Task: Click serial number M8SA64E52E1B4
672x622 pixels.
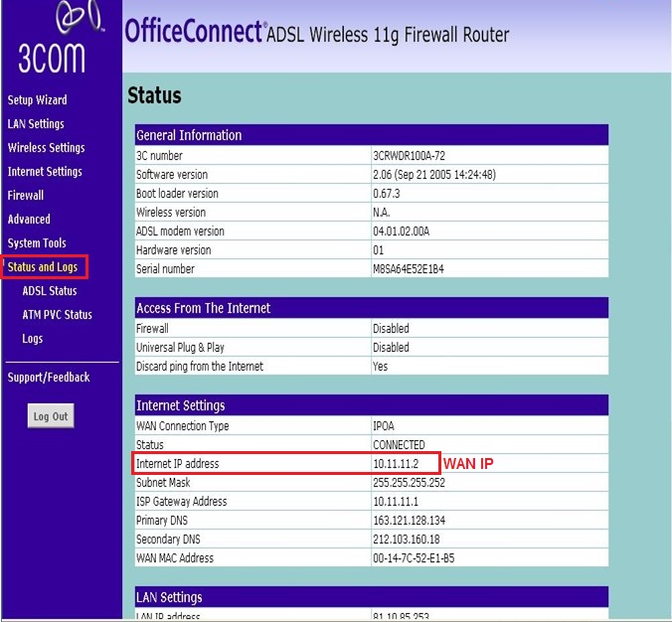Action: [x=409, y=269]
